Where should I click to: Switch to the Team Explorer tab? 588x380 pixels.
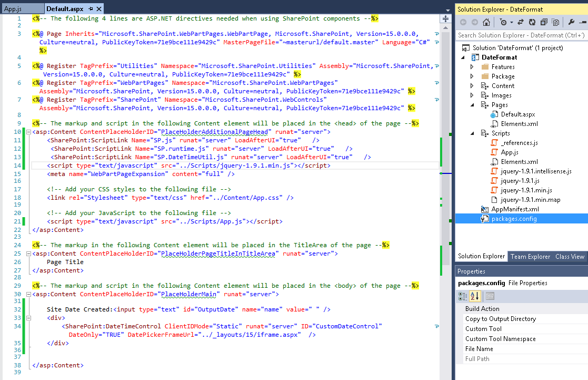tap(530, 257)
